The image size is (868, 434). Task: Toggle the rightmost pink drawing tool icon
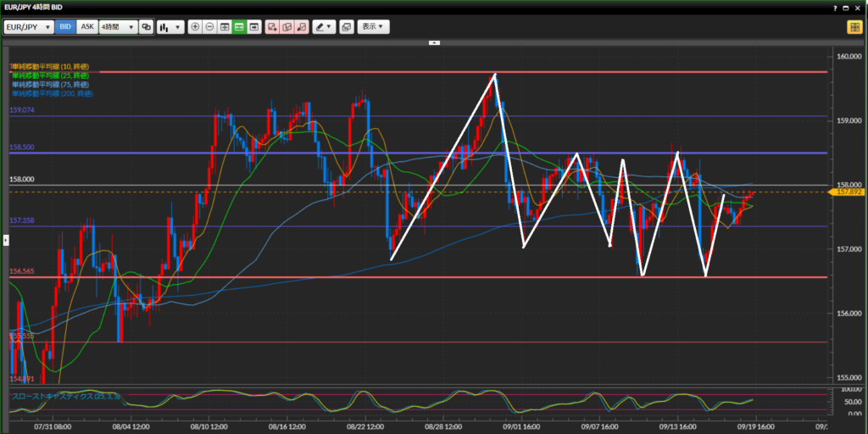pyautogui.click(x=302, y=27)
